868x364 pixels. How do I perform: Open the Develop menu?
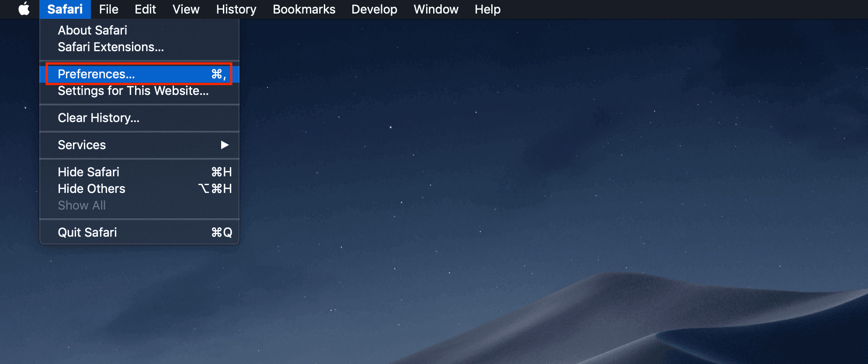coord(374,9)
